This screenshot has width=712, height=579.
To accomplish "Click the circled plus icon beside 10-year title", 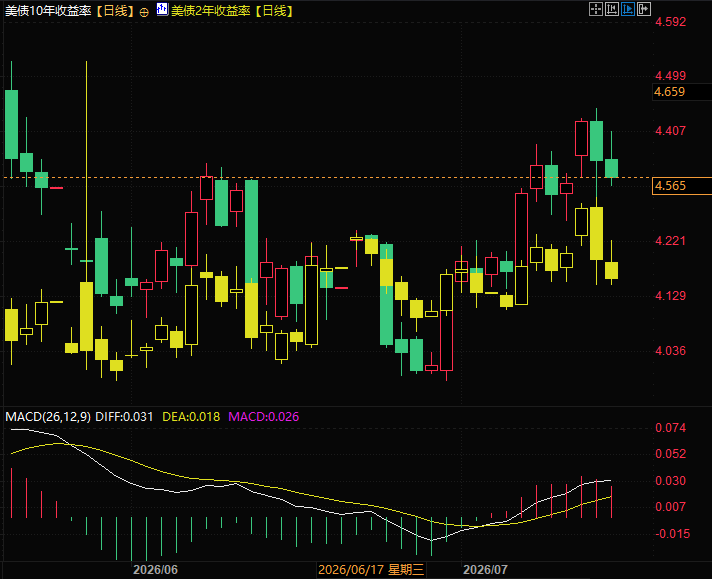I will click(144, 12).
